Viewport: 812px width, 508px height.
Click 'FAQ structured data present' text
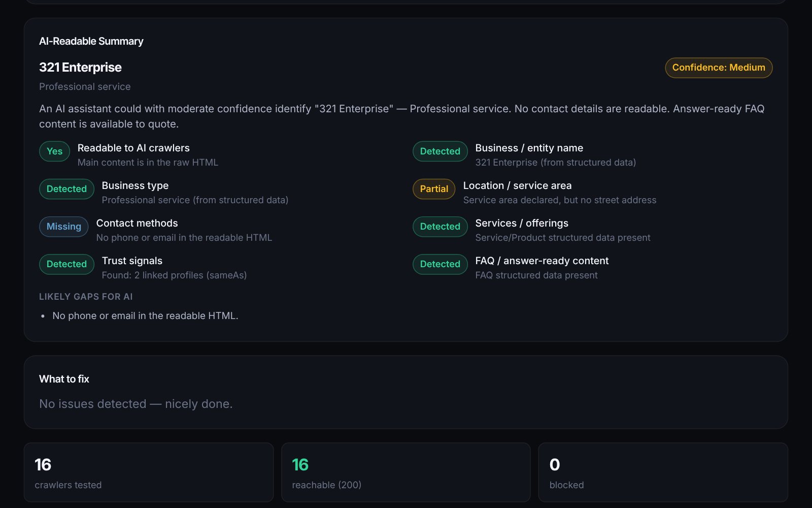[x=536, y=275]
